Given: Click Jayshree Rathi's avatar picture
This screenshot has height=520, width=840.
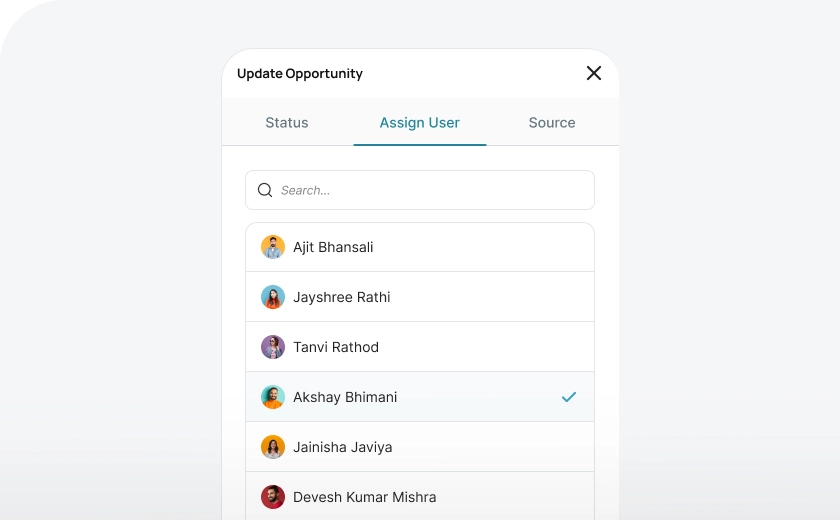Looking at the screenshot, I should [x=273, y=297].
